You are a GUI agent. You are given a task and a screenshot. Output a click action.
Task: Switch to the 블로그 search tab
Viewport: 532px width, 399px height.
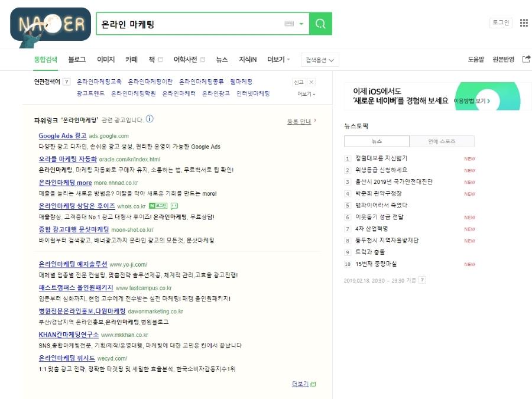click(76, 60)
